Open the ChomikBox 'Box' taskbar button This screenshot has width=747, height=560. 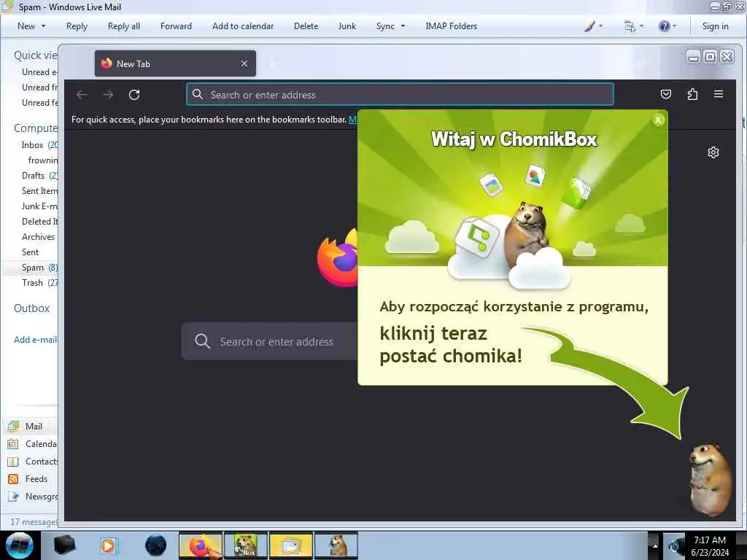(246, 545)
